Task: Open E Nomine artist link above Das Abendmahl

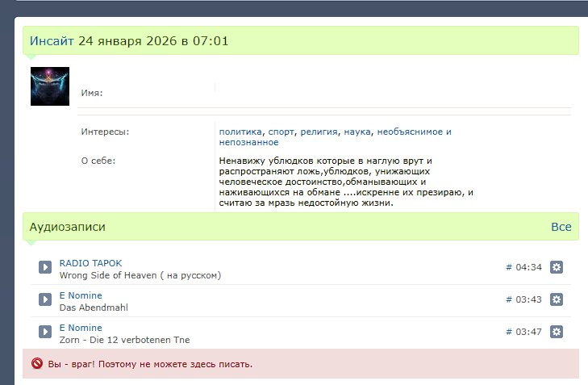Action: click(81, 295)
